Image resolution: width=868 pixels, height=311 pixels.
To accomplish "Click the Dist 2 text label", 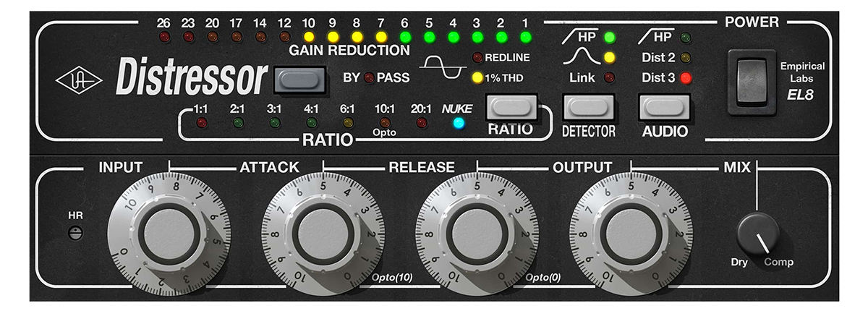I will tap(657, 56).
